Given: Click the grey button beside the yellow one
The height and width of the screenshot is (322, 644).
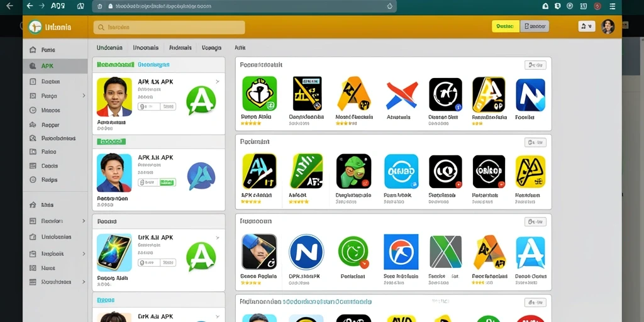Looking at the screenshot, I should tap(535, 26).
